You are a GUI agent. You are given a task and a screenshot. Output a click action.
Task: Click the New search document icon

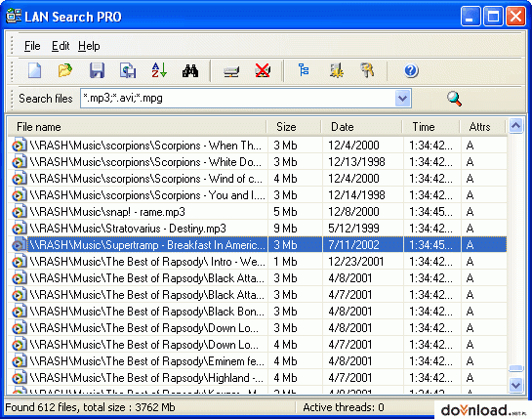pos(34,71)
